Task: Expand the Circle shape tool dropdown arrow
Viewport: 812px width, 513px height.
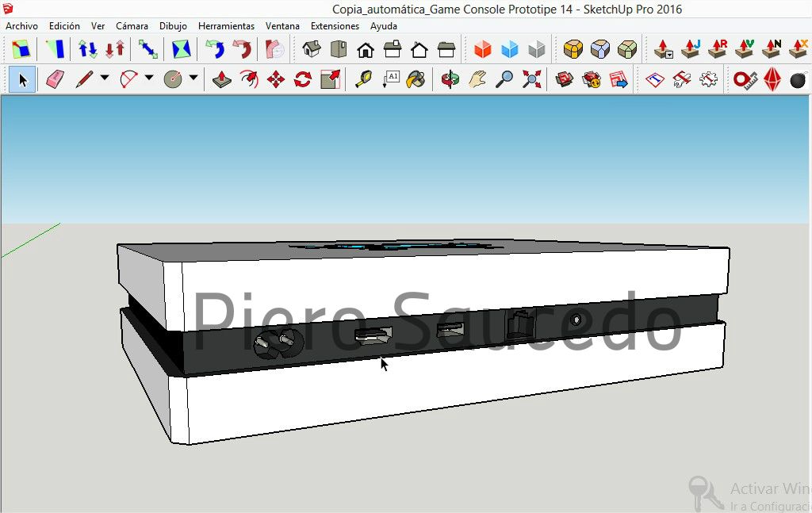Action: click(193, 78)
